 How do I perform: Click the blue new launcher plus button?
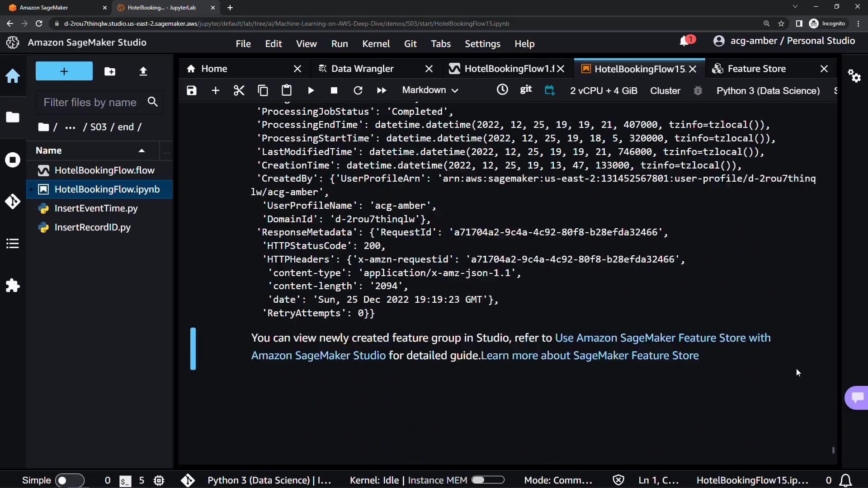[64, 71]
